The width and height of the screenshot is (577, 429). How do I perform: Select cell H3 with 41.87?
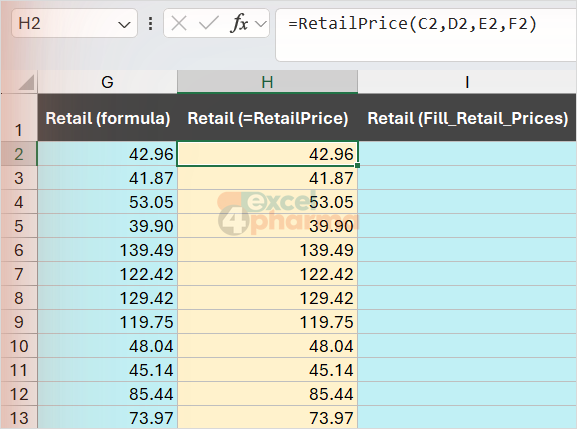tap(268, 178)
